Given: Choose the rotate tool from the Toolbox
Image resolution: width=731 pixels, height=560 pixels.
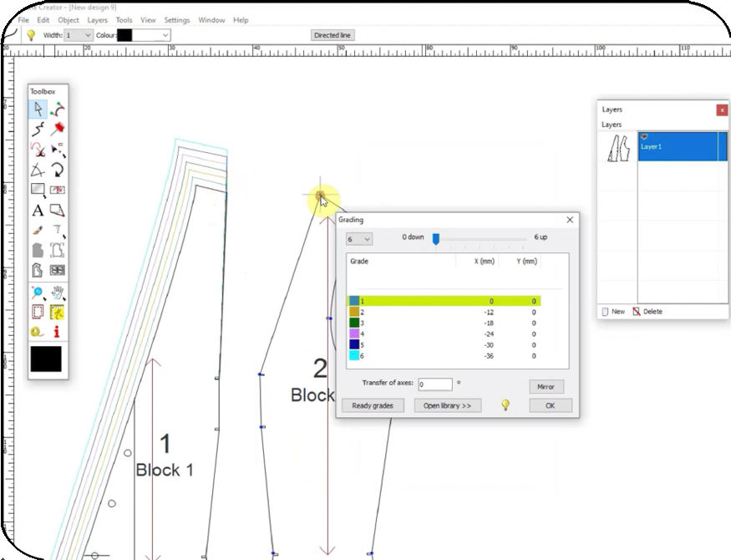Looking at the screenshot, I should (x=55, y=169).
